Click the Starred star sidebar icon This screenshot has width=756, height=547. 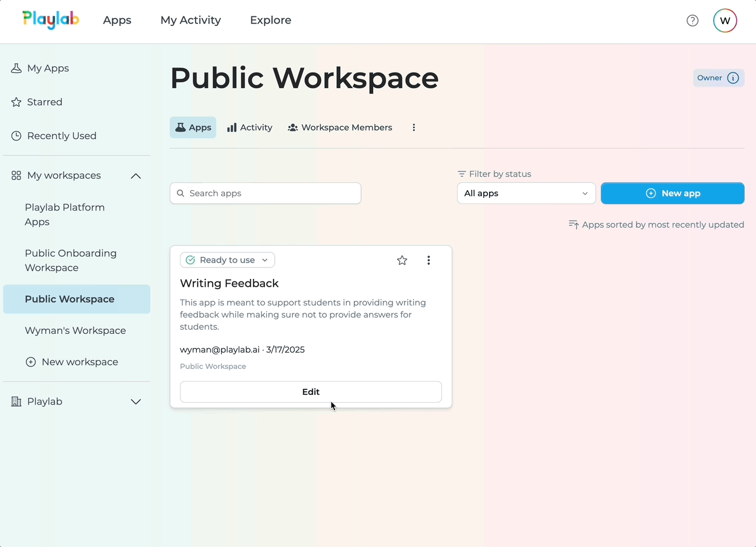click(x=16, y=102)
